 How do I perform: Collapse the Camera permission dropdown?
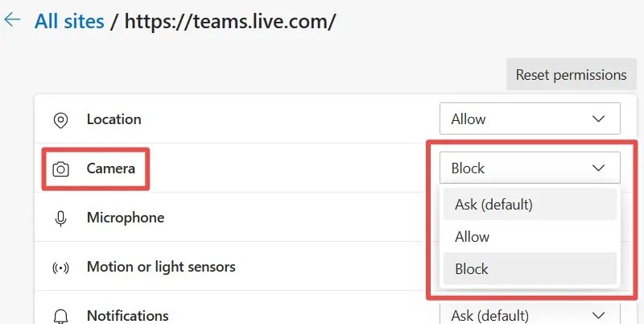(x=530, y=168)
